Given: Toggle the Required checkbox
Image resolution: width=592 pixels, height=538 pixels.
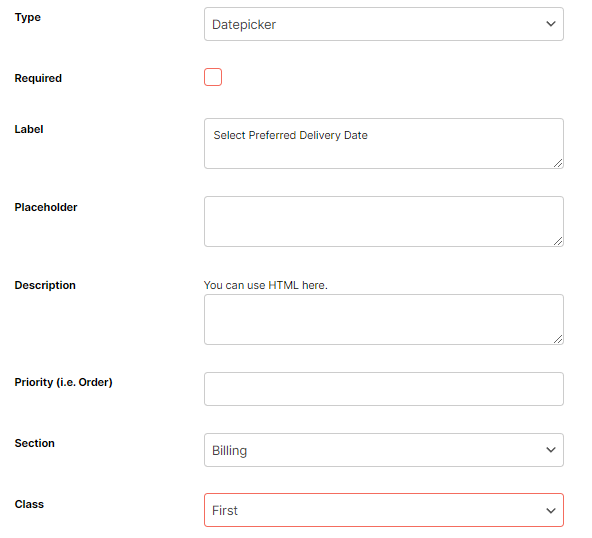Looking at the screenshot, I should click(213, 77).
